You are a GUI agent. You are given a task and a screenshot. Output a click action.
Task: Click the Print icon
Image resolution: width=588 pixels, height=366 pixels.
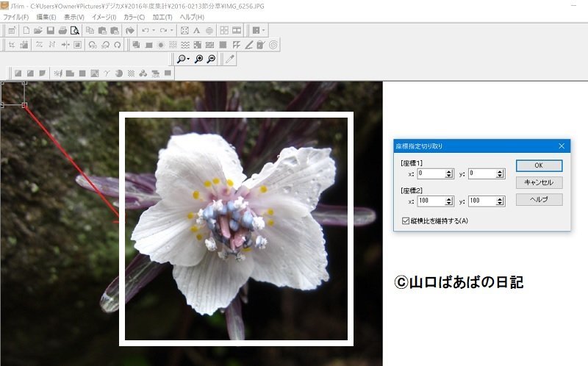pyautogui.click(x=62, y=30)
